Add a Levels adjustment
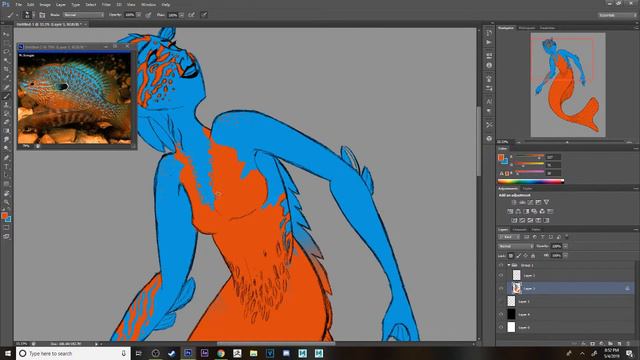Viewport: 640px width, 360px height. pos(522,202)
